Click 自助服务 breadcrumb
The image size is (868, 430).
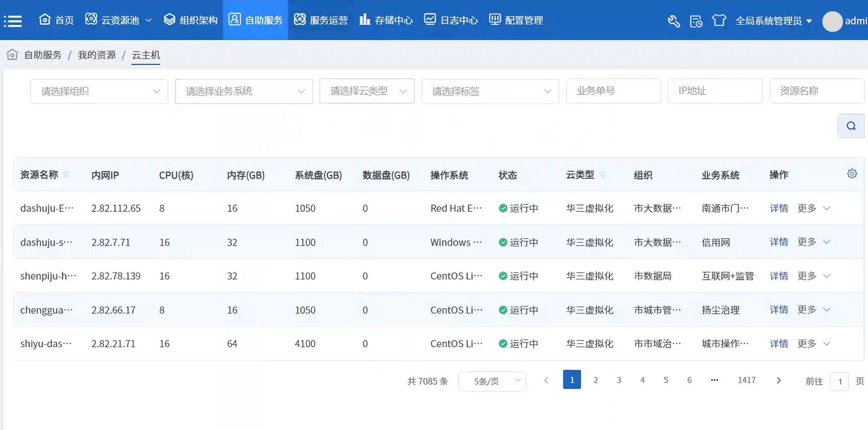tap(43, 55)
